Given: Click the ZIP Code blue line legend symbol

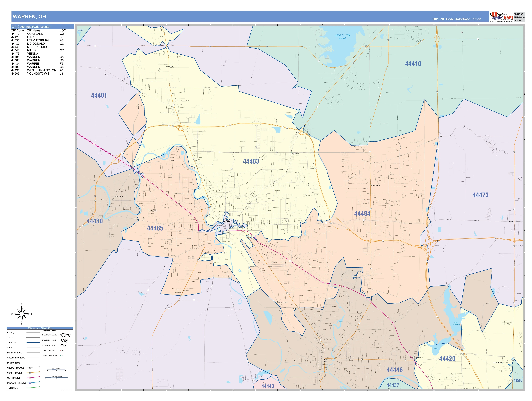Looking at the screenshot, I should tap(33, 343).
